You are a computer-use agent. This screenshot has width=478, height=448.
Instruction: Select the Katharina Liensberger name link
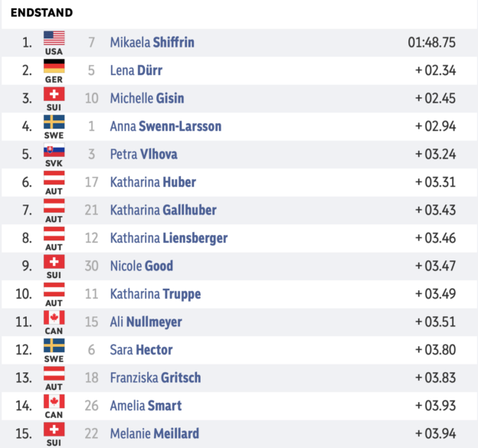[169, 238]
